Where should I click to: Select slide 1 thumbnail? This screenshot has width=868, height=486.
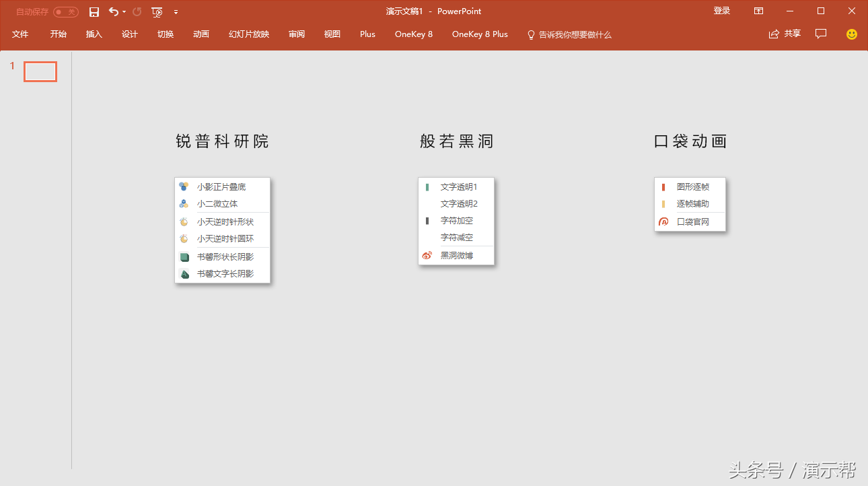coord(40,71)
